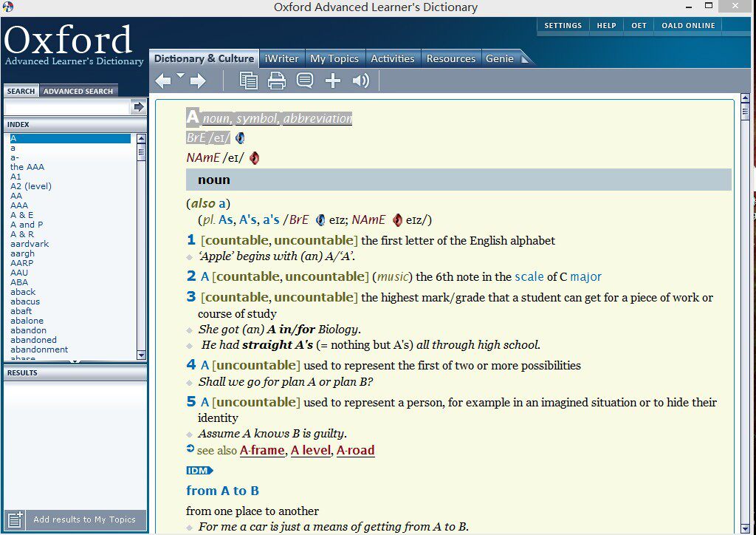Click the Add results to My Topics icon

tap(15, 519)
